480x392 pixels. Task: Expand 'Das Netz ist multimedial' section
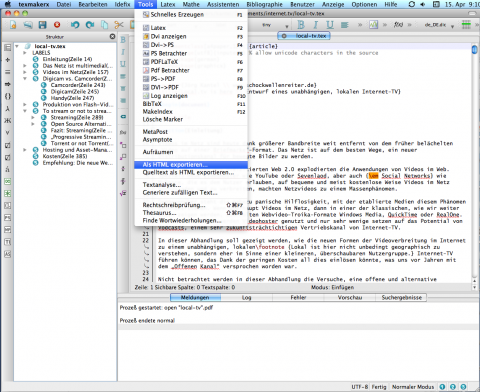(x=25, y=66)
